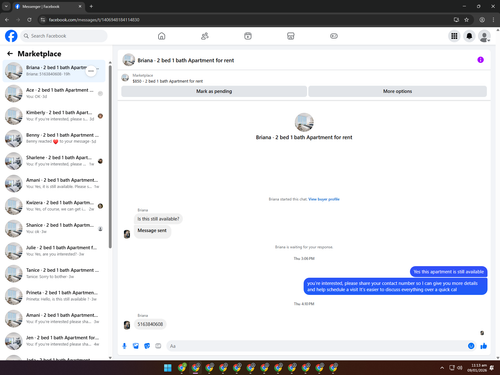Choose a GIF from the GIF icon

click(x=158, y=346)
